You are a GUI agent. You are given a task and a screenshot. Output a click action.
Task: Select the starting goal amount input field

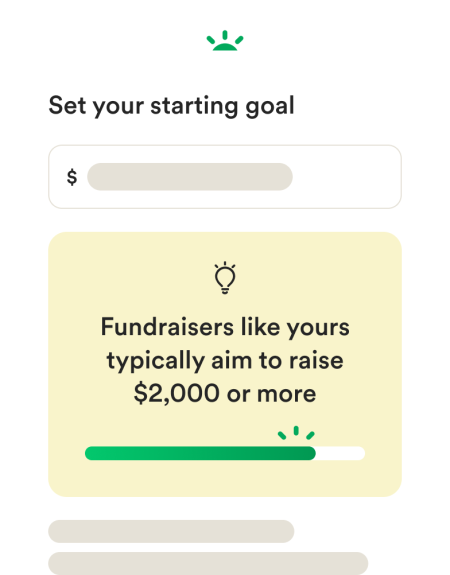[x=225, y=177]
